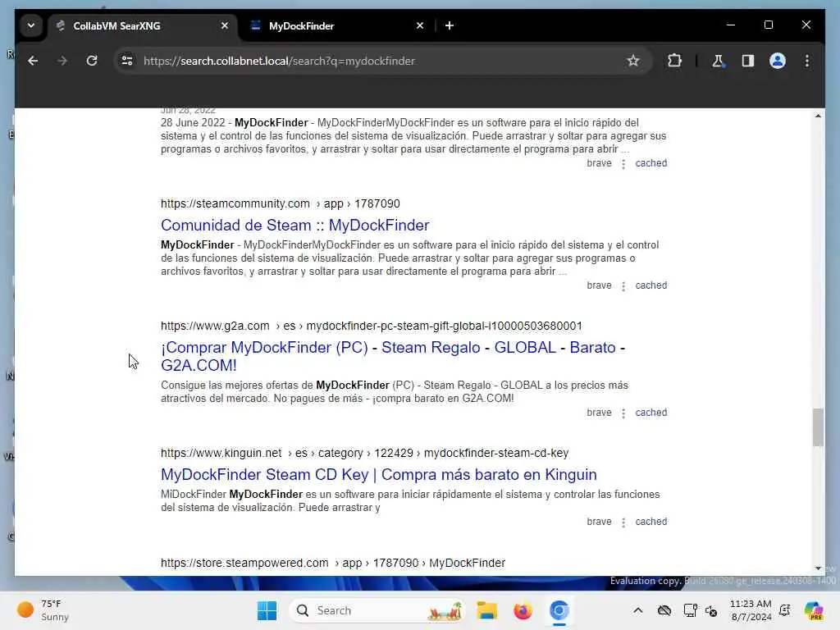Open Comunidad de Steam :: MyDockFinder result
This screenshot has width=840, height=630.
pyautogui.click(x=294, y=225)
